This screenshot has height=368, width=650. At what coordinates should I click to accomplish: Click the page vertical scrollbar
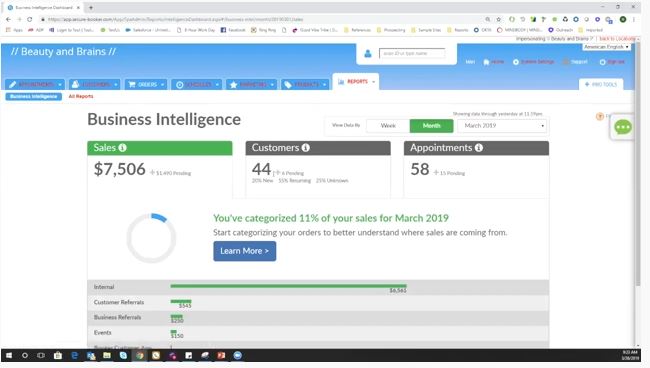tap(638, 163)
